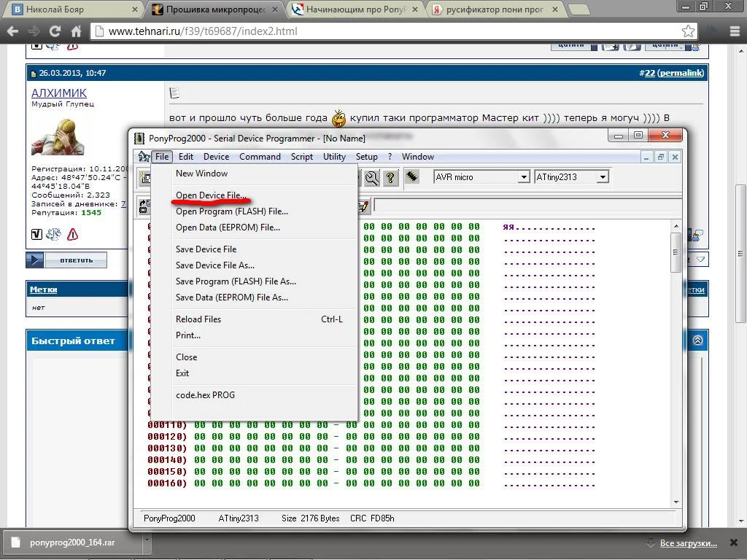Open the Edit menu in PonyProg
Viewport: 747px width, 560px height.
coord(186,157)
